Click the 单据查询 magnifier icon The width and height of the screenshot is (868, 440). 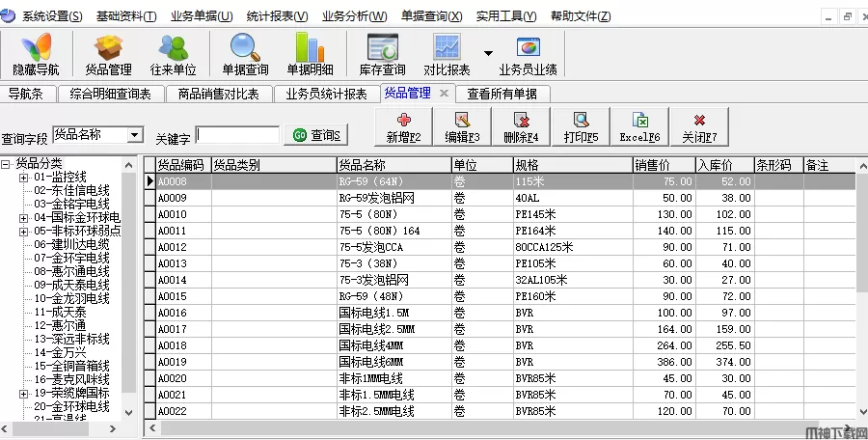pyautogui.click(x=245, y=54)
